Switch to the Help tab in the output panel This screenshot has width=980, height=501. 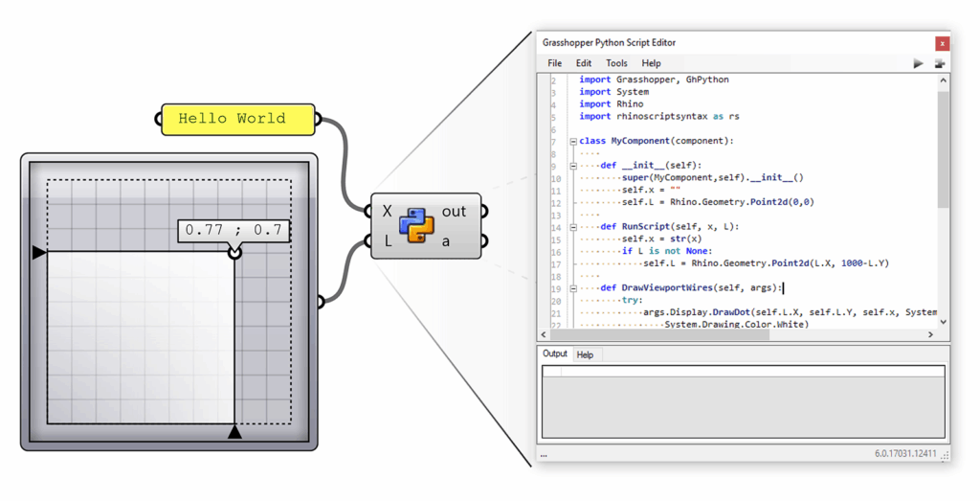pos(585,354)
